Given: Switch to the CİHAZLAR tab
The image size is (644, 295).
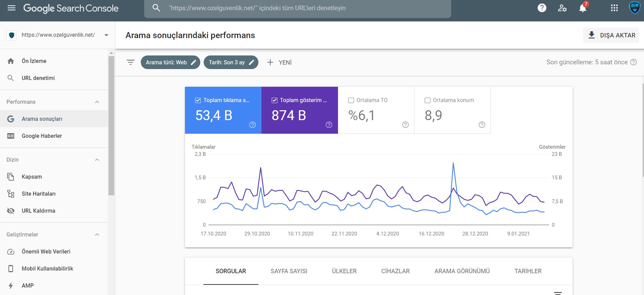Looking at the screenshot, I should 395,271.
